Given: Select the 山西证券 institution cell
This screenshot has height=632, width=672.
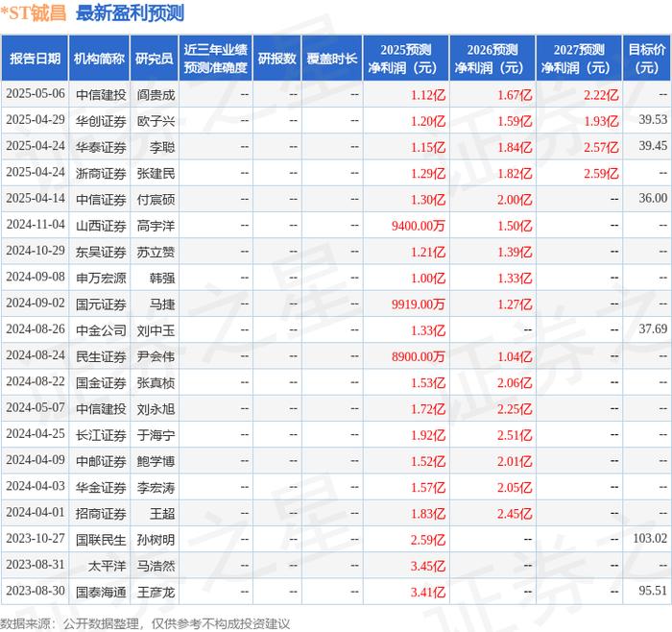Looking at the screenshot, I should click(101, 226).
